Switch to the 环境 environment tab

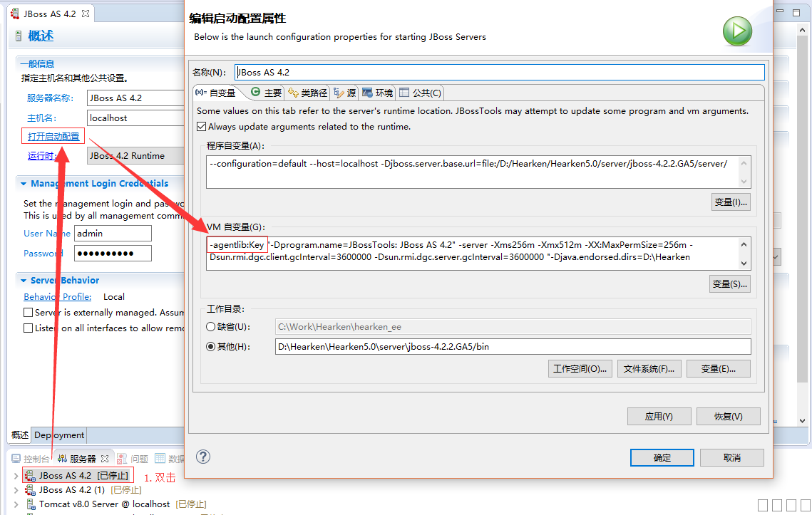click(x=378, y=93)
